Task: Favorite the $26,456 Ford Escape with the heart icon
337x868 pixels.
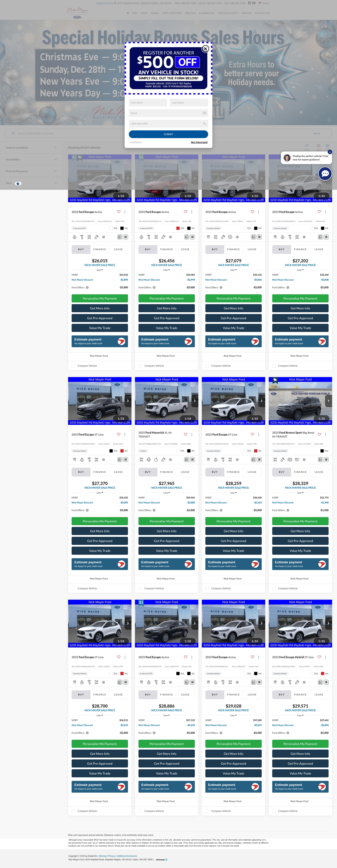Action: coord(186,212)
